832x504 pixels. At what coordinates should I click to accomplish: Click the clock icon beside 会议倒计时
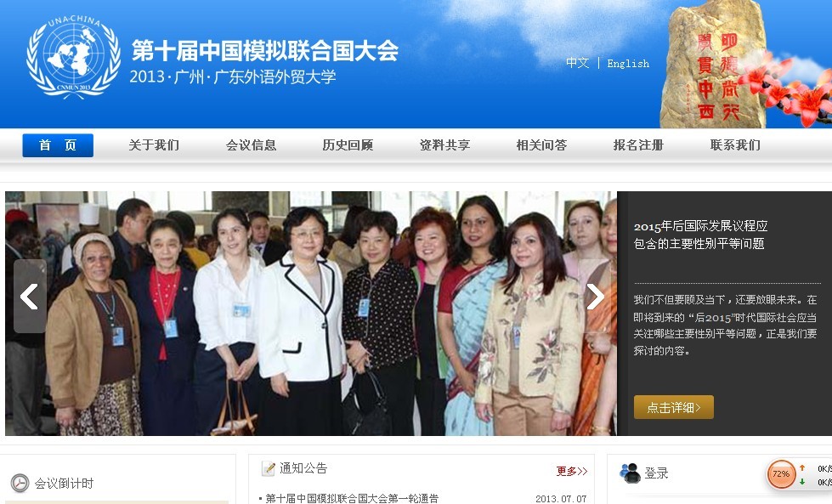pyautogui.click(x=20, y=484)
